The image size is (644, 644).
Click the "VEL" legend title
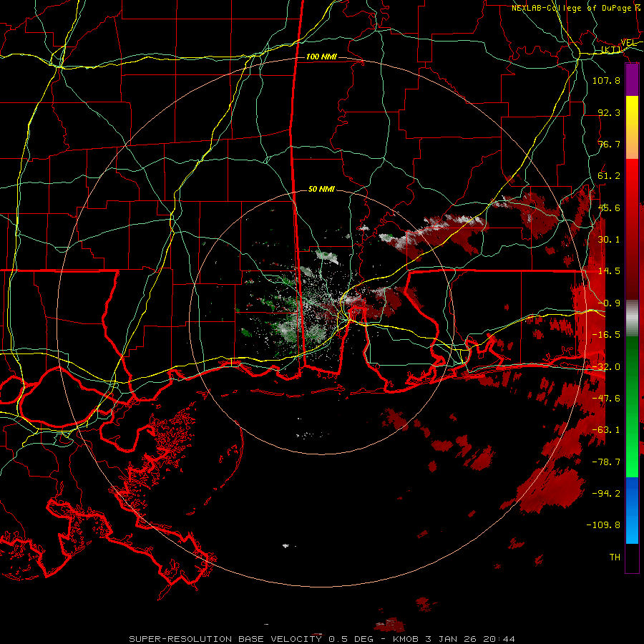629,43
